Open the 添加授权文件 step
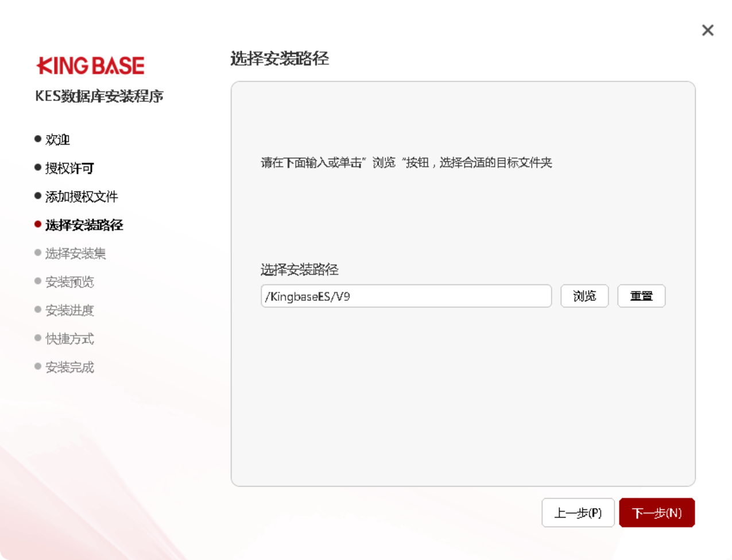Screen dimensions: 732x560 point(82,196)
